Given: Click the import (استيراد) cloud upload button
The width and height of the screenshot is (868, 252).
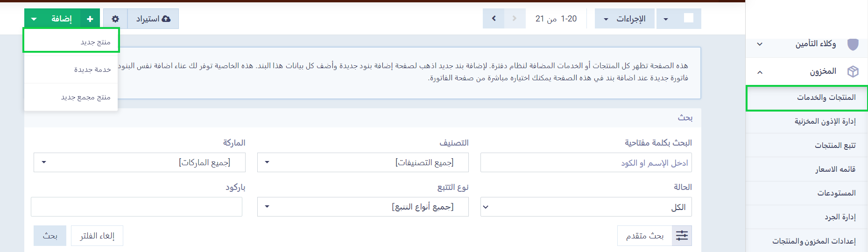Looking at the screenshot, I should pyautogui.click(x=153, y=19).
